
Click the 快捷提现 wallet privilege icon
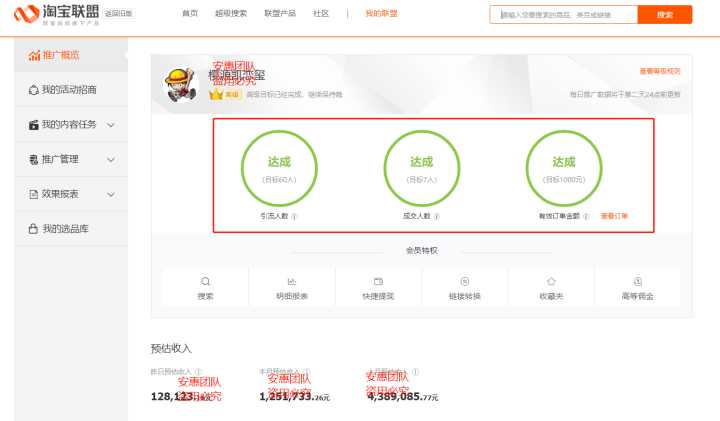[378, 281]
